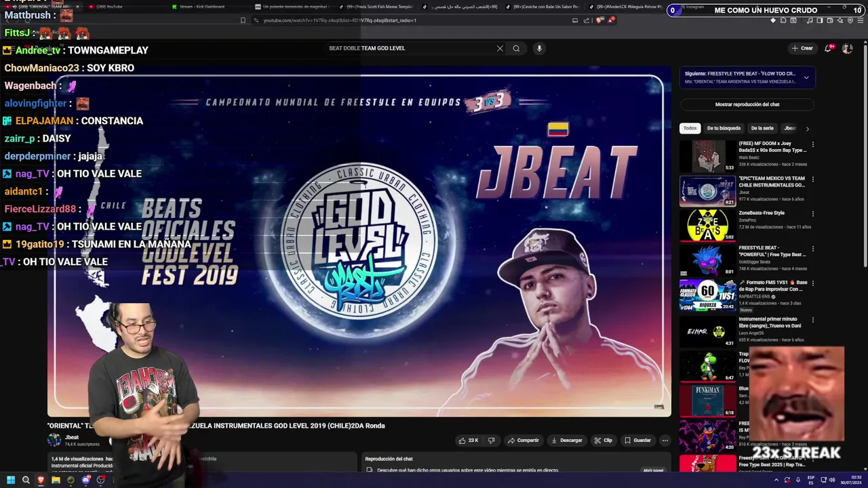Click Compartir to share the video

coord(523,441)
